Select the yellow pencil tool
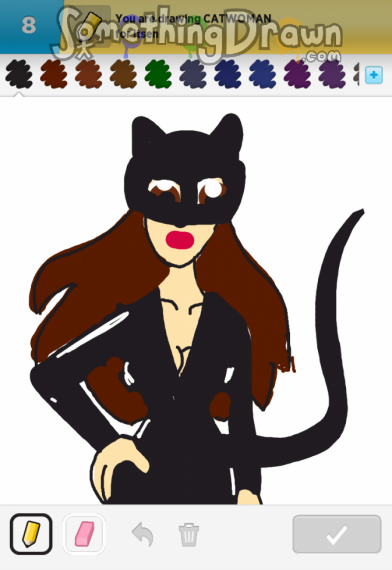392x570 pixels. (31, 534)
